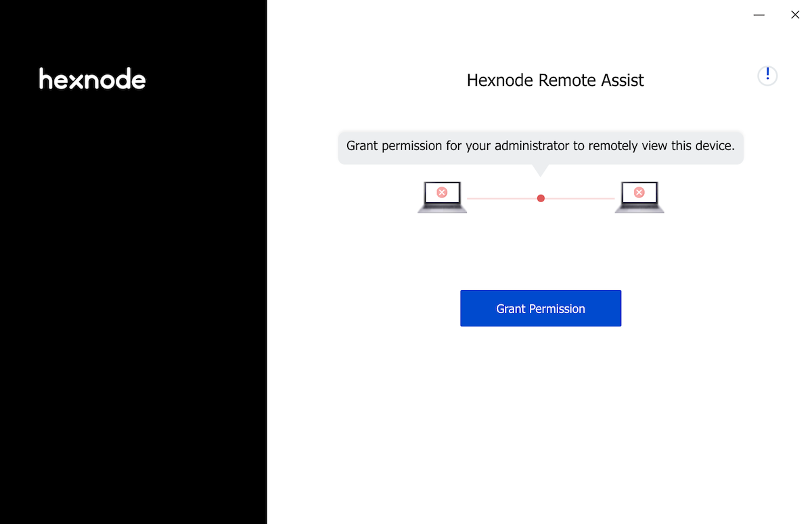This screenshot has height=524, width=812.
Task: Click the hexnode logo
Action: pyautogui.click(x=93, y=79)
